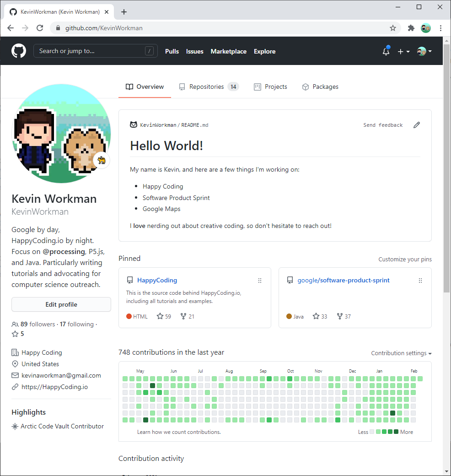
Task: Open the Packages tab
Action: click(320, 87)
